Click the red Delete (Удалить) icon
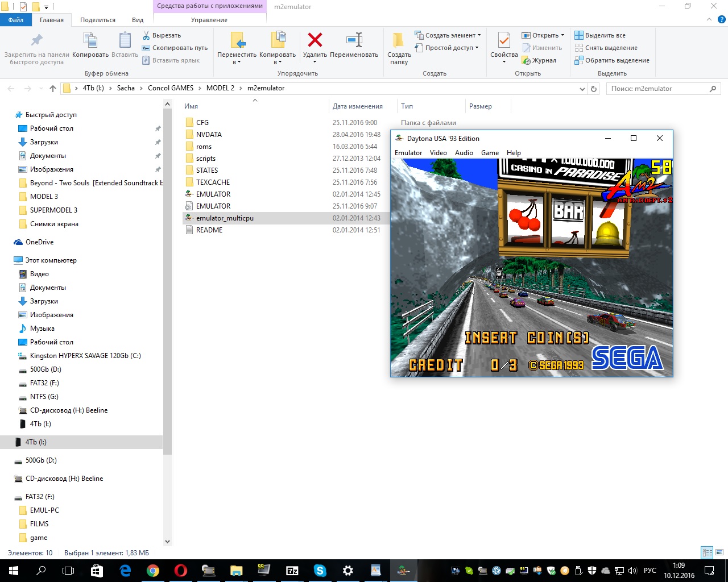728x582 pixels. (x=315, y=40)
